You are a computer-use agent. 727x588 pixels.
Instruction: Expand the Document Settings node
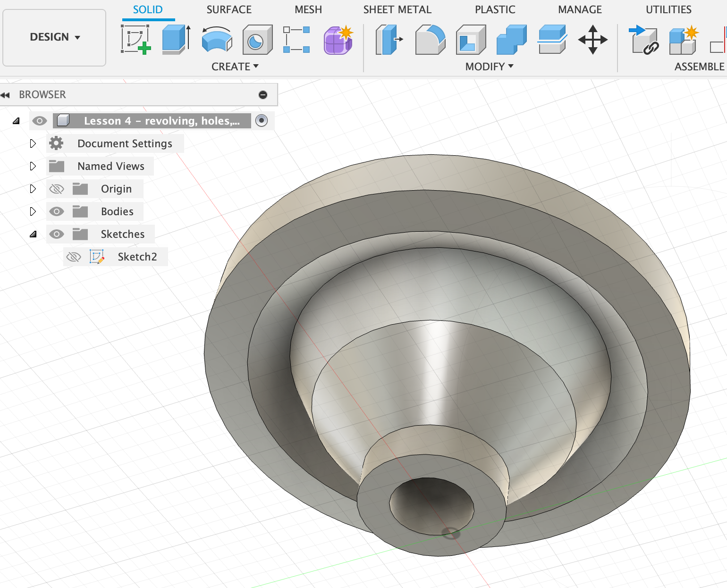tap(33, 143)
